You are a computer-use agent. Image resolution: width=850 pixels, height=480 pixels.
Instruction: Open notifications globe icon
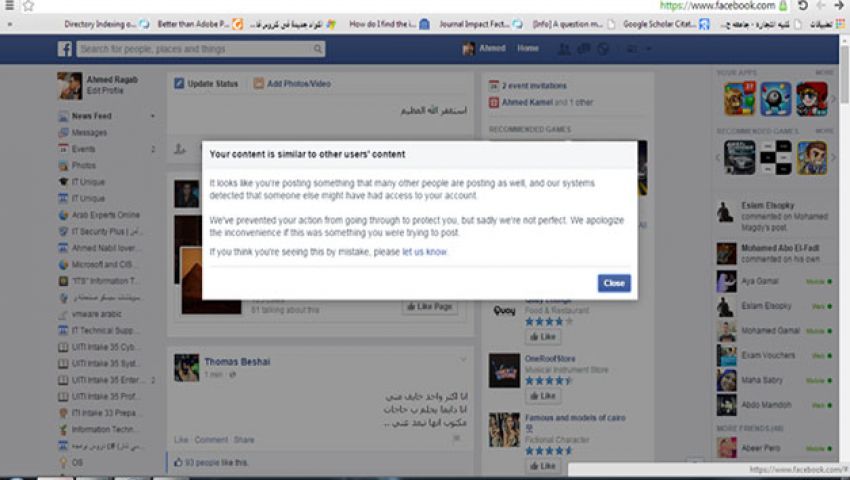click(x=603, y=49)
